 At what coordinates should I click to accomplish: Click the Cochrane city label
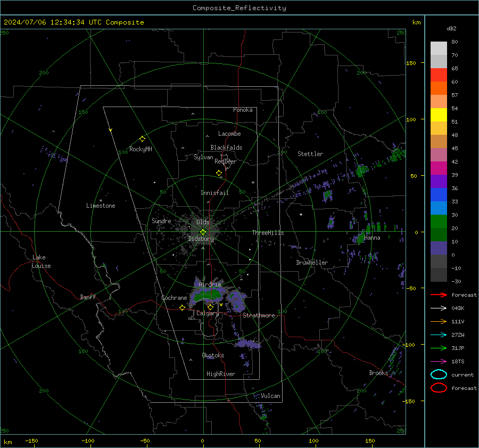point(174,298)
